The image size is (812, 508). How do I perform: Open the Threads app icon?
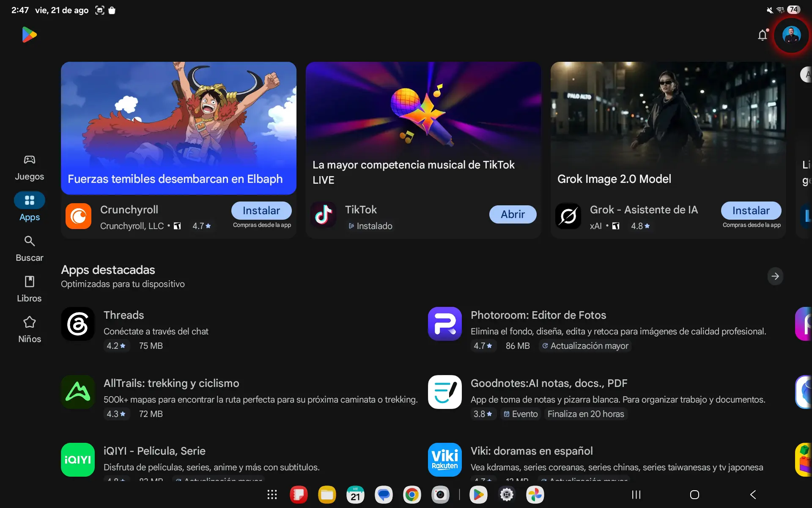tap(78, 324)
